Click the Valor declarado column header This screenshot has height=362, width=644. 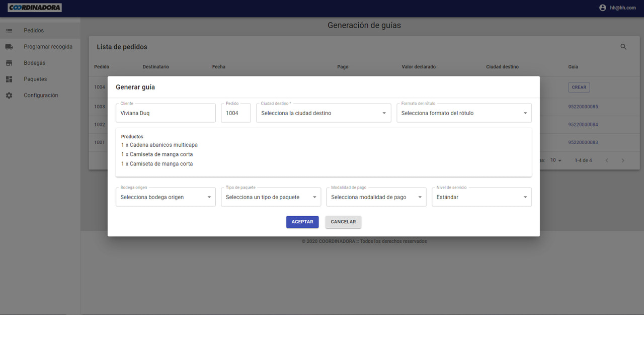(419, 67)
